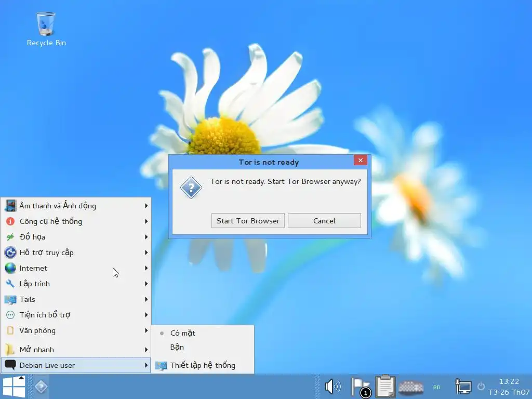Open the Công cụ hệ thống menu entry
This screenshot has height=399, width=532.
[76, 221]
